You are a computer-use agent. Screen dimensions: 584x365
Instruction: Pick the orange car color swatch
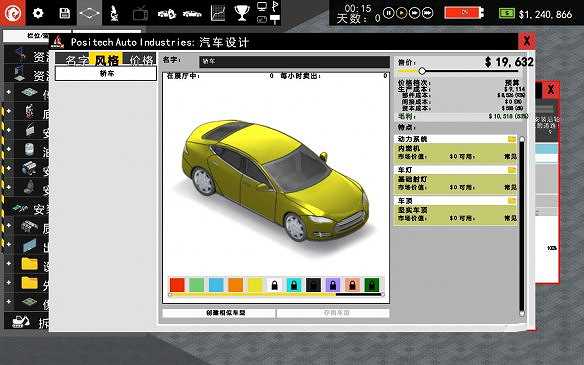235,285
